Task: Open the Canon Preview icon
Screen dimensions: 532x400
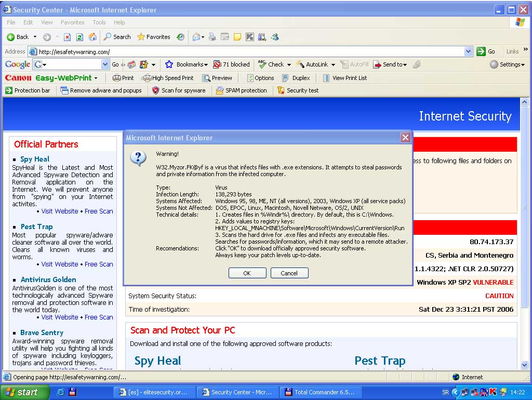Action: click(206, 78)
